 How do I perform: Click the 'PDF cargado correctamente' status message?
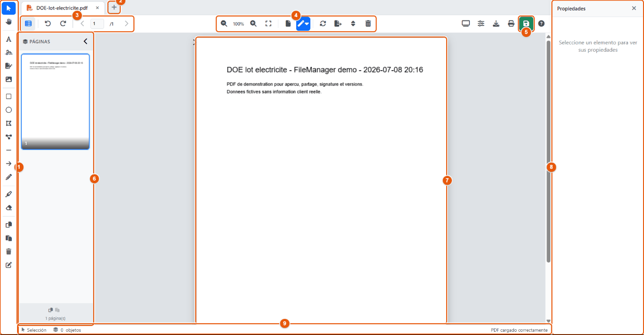point(519,330)
